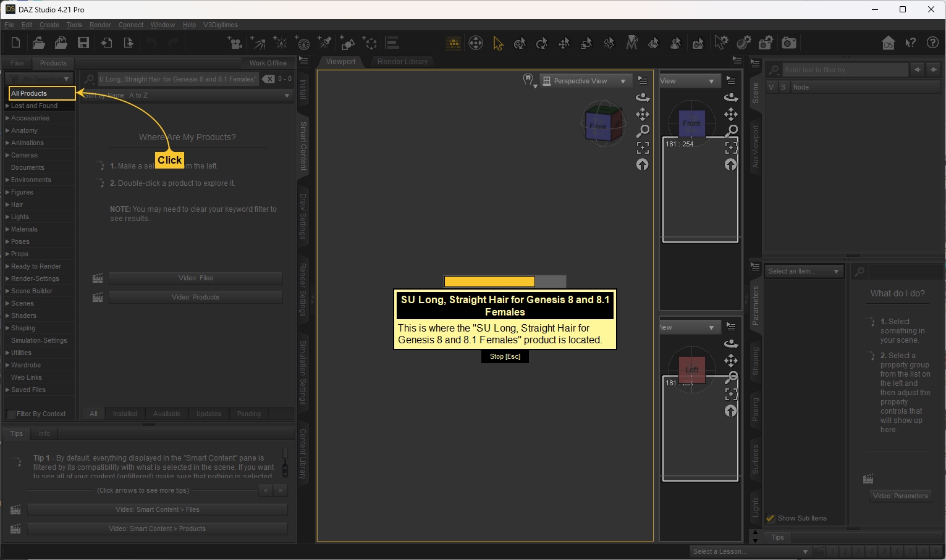Click the New Scene file icon

pos(16,43)
